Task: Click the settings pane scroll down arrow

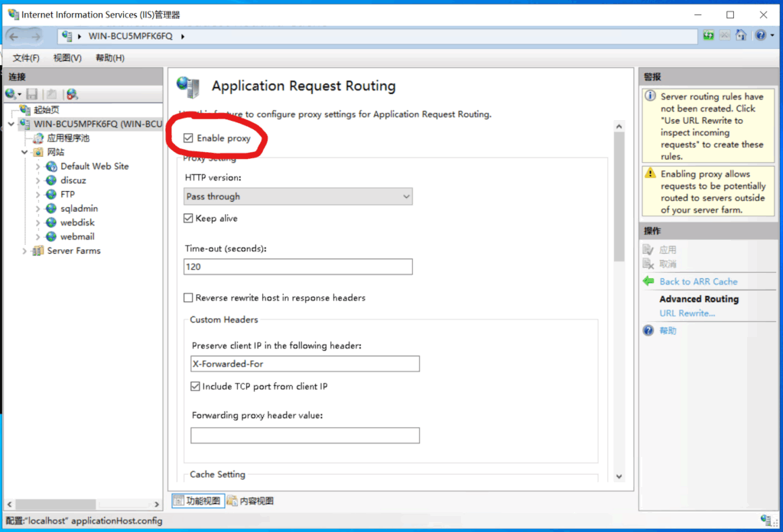Action: pyautogui.click(x=619, y=476)
